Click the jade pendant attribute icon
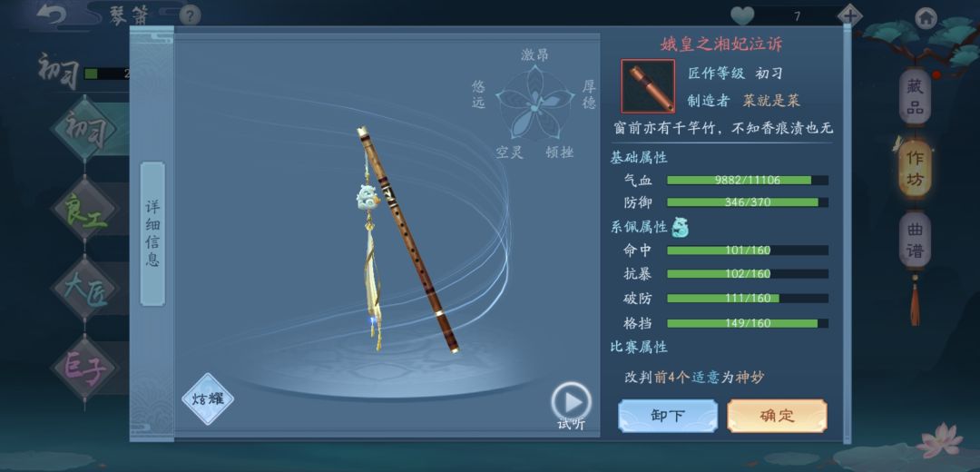 pos(680,227)
